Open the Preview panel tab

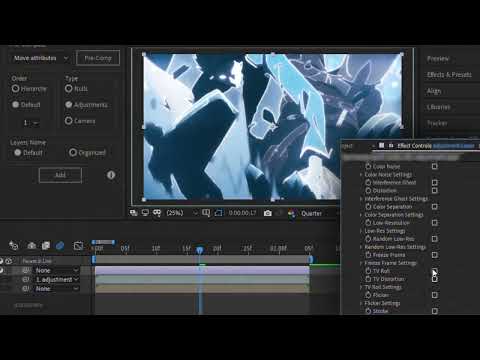tap(438, 59)
